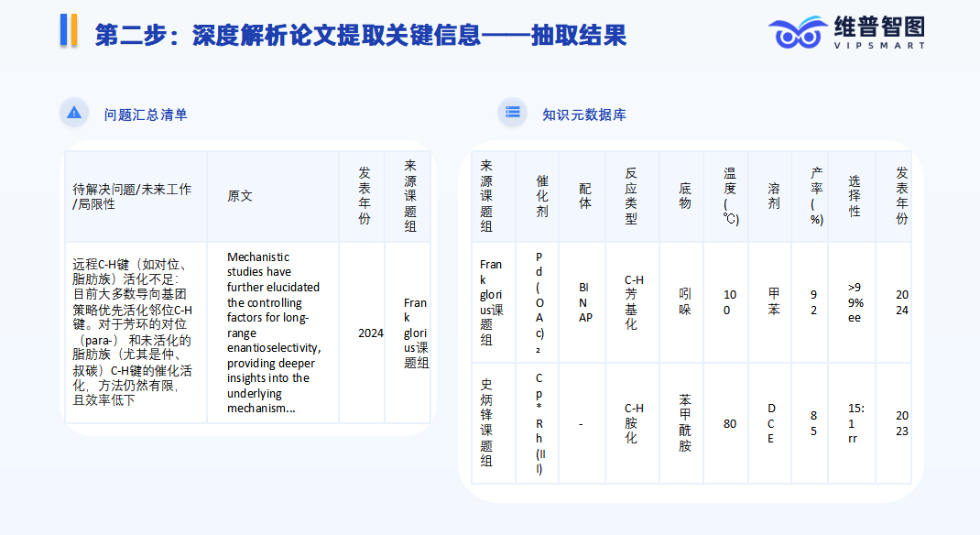Click the 2024 year cell in the right table
The height and width of the screenshot is (535, 980).
point(894,302)
